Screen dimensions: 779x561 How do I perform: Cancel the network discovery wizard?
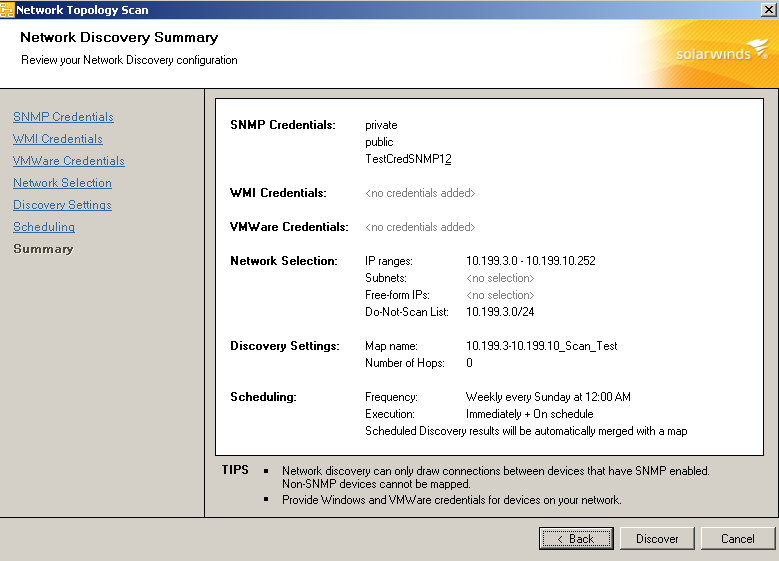[x=737, y=538]
